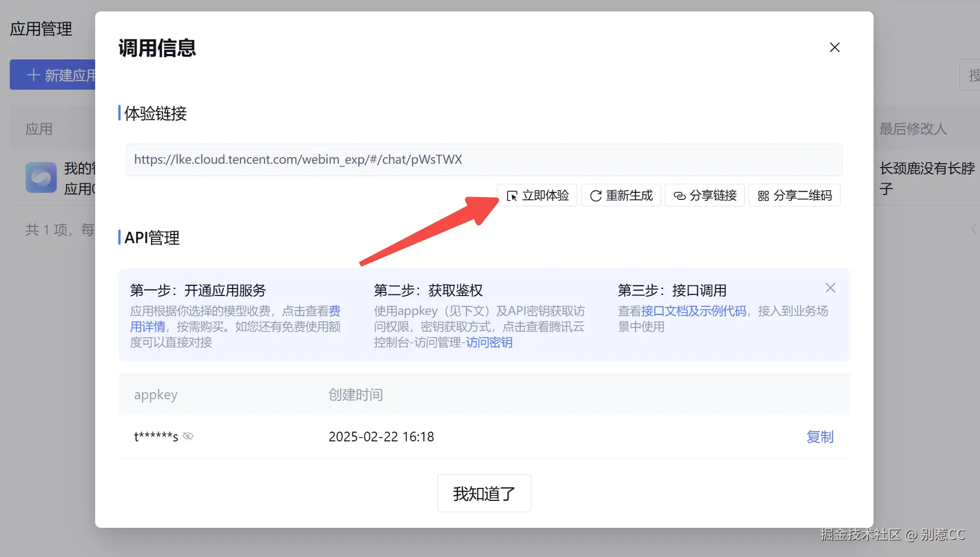Click the 体验链接 section heading
980x557 pixels.
pos(156,113)
